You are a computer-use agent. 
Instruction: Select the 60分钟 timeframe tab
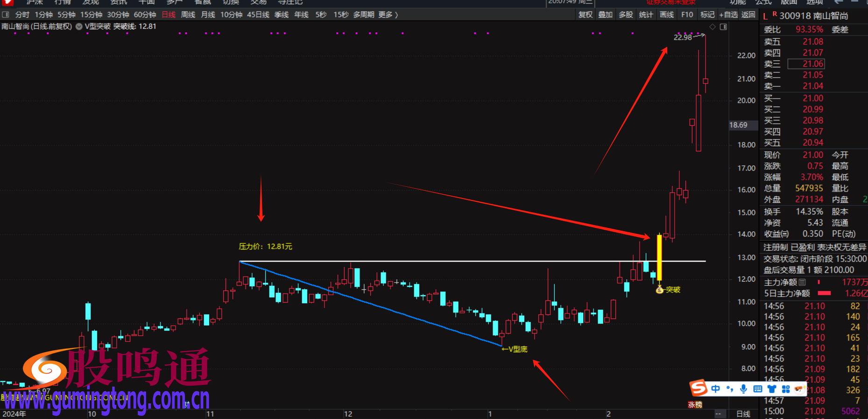click(145, 15)
